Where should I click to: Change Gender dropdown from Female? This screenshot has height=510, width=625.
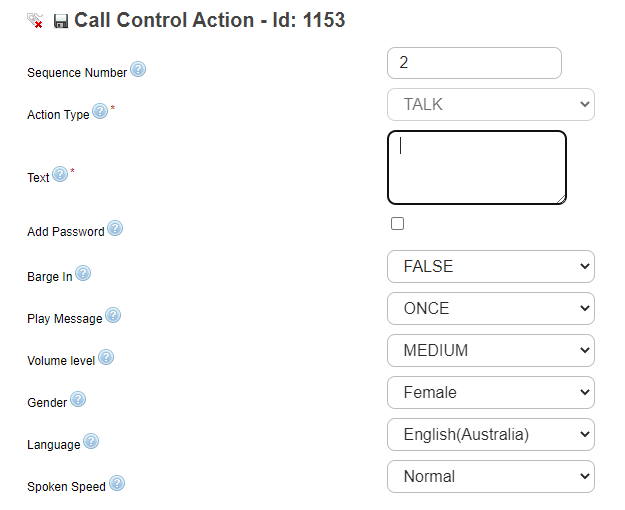coord(490,393)
